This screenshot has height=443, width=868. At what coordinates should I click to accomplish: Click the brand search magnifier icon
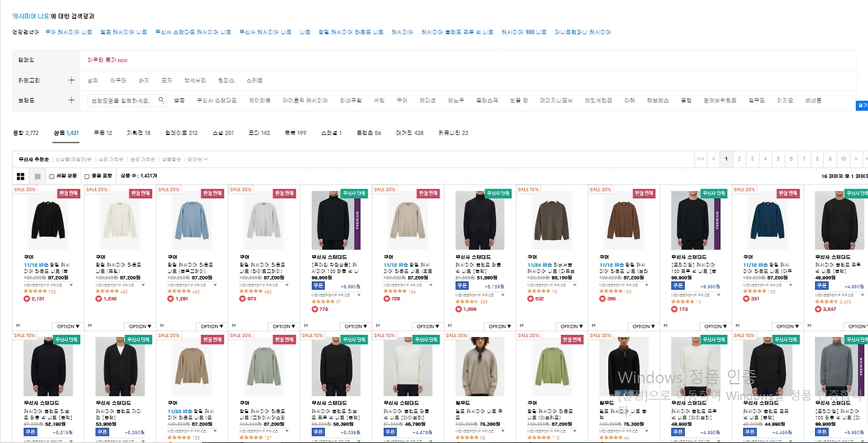pos(161,100)
